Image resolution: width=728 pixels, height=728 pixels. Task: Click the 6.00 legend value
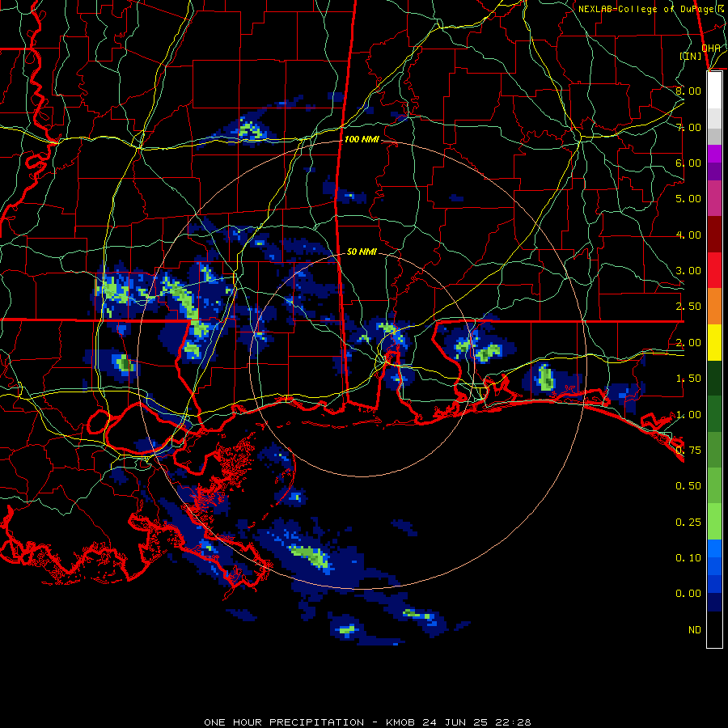[688, 163]
